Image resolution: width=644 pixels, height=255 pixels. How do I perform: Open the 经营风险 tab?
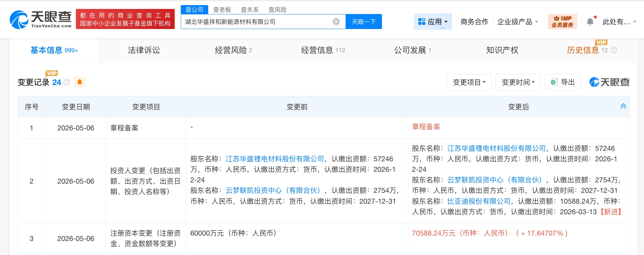click(x=234, y=50)
